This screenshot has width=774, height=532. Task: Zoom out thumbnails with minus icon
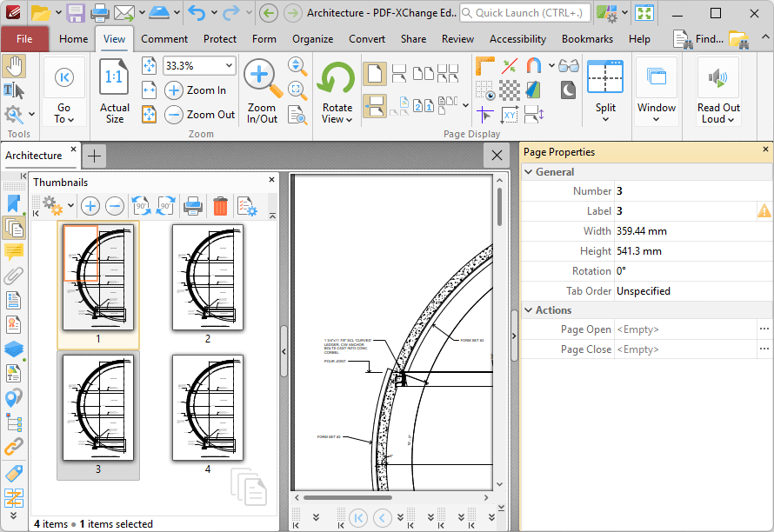[115, 206]
